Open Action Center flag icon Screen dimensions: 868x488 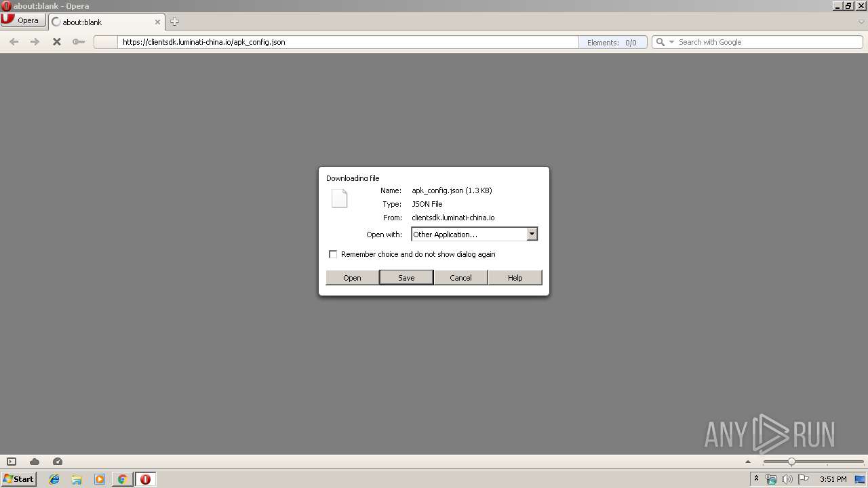pyautogui.click(x=804, y=479)
